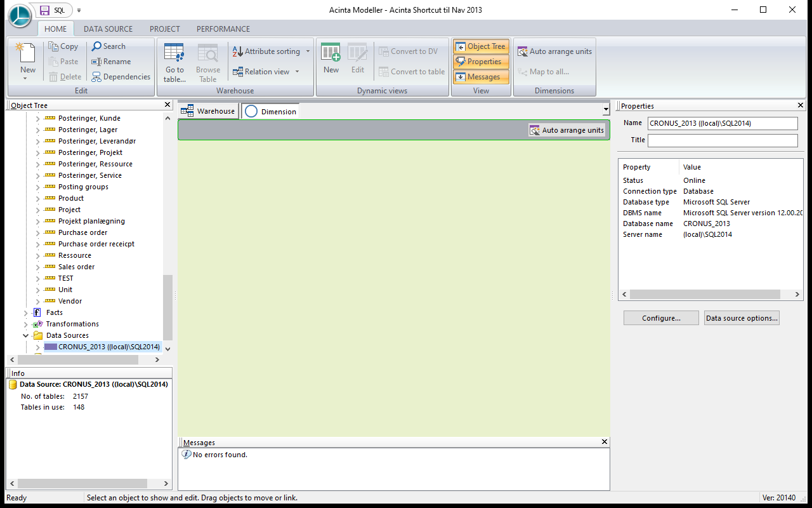Open the Relation view dropdown arrow
This screenshot has width=812, height=508.
(297, 72)
